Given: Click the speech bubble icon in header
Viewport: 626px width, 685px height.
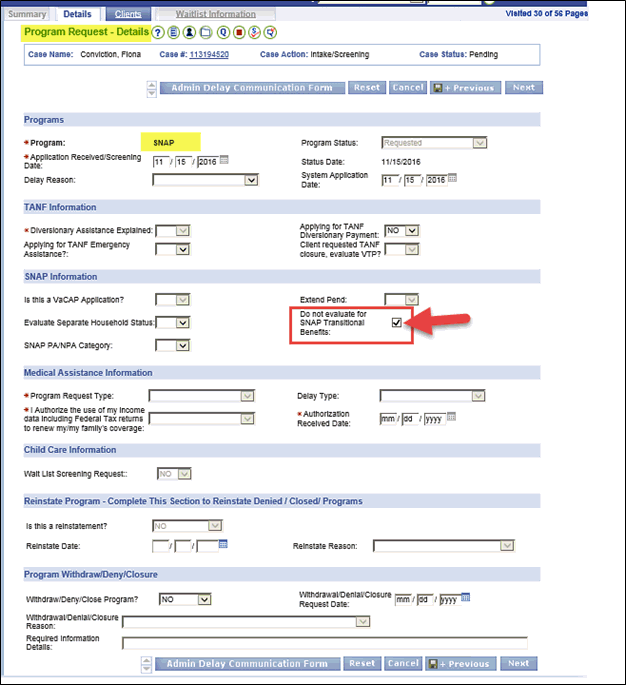Looking at the screenshot, I should [270, 32].
